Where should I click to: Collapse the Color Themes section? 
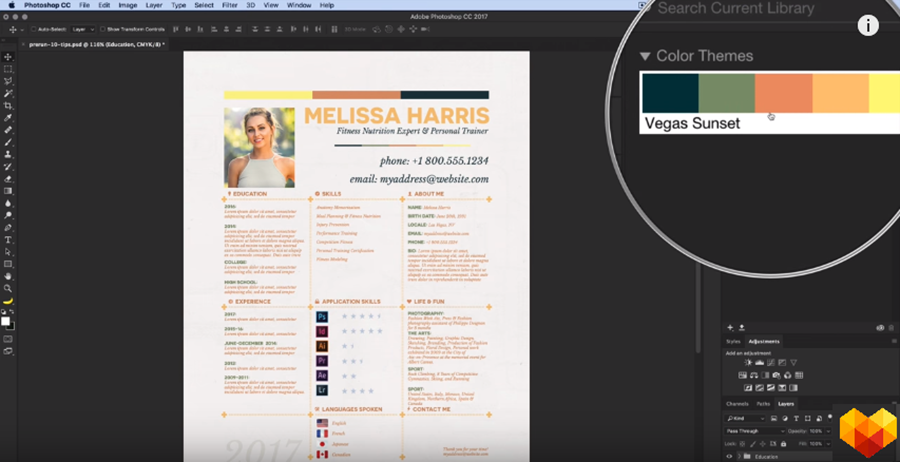point(646,57)
